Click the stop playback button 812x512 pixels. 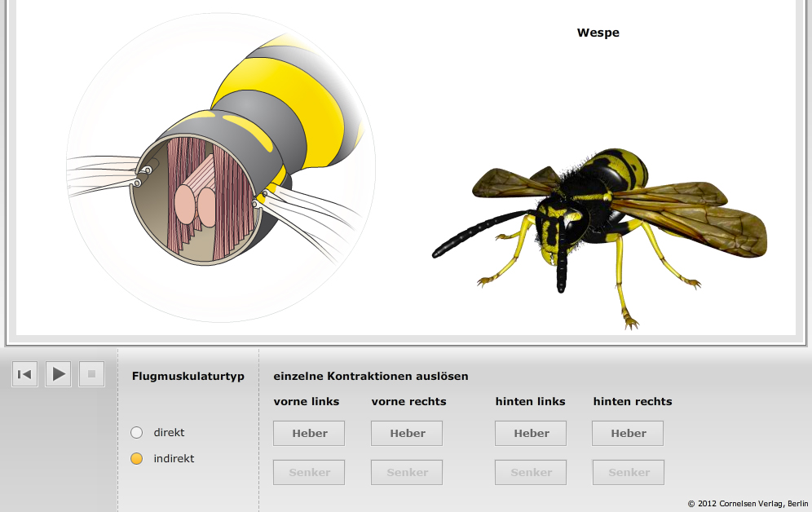91,374
